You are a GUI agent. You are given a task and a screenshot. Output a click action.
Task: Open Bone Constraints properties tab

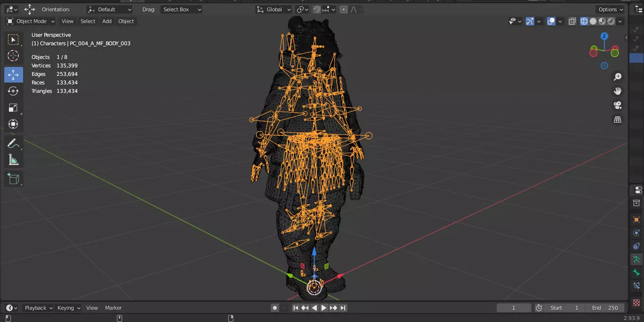(x=636, y=286)
